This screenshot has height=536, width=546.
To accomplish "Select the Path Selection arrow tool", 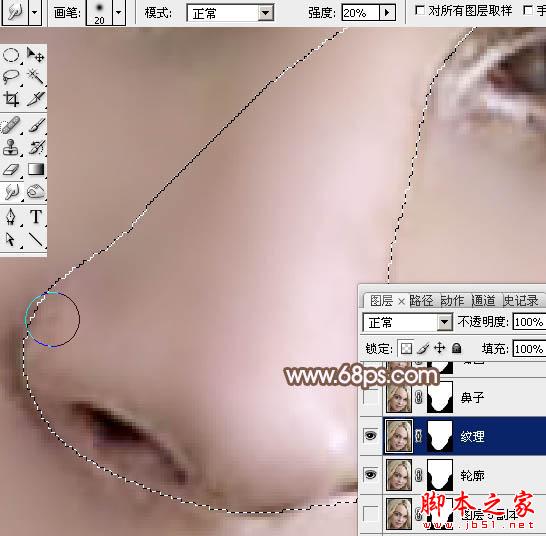I will [x=11, y=240].
